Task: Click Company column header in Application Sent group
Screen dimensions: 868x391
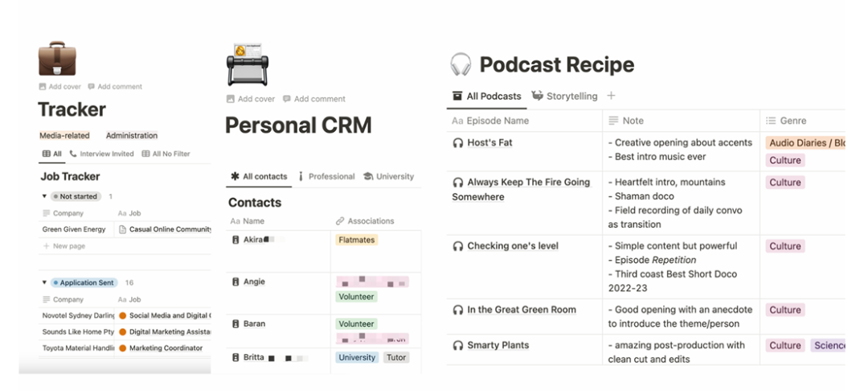Action: (x=63, y=299)
